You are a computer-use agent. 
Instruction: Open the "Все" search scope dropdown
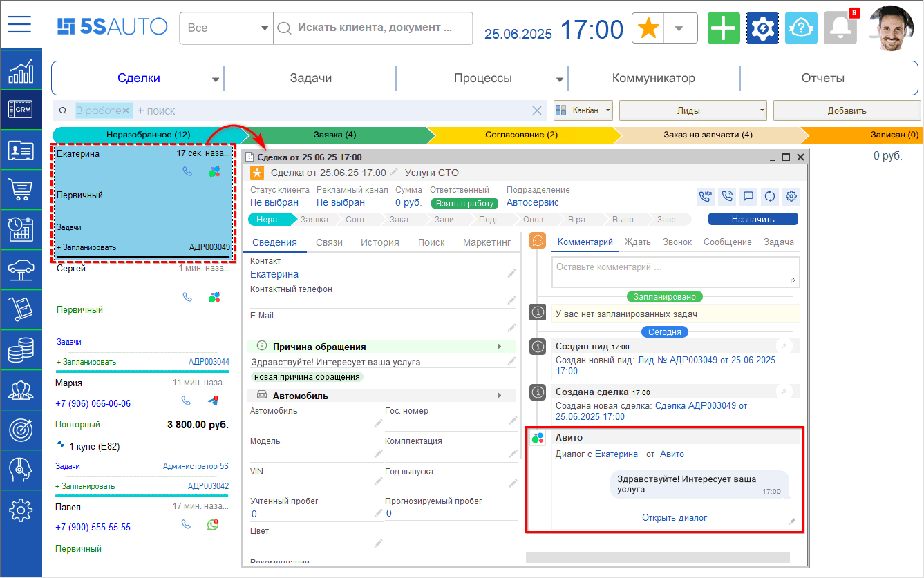tap(226, 28)
